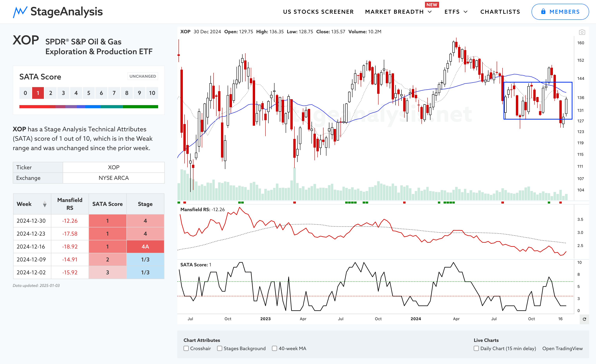This screenshot has width=596, height=364.
Task: Select SATA score box 10
Action: coord(152,93)
